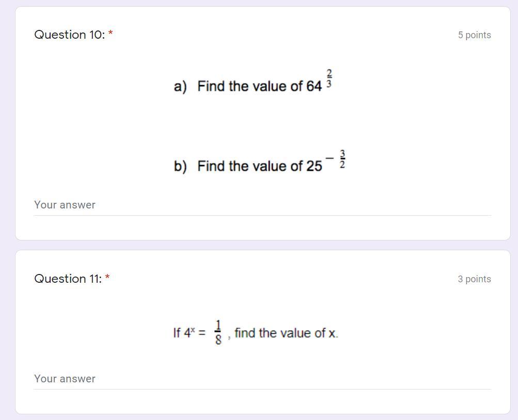This screenshot has width=518, height=420.
Task: Click the 1/8 fraction in Question 11
Action: (x=218, y=332)
